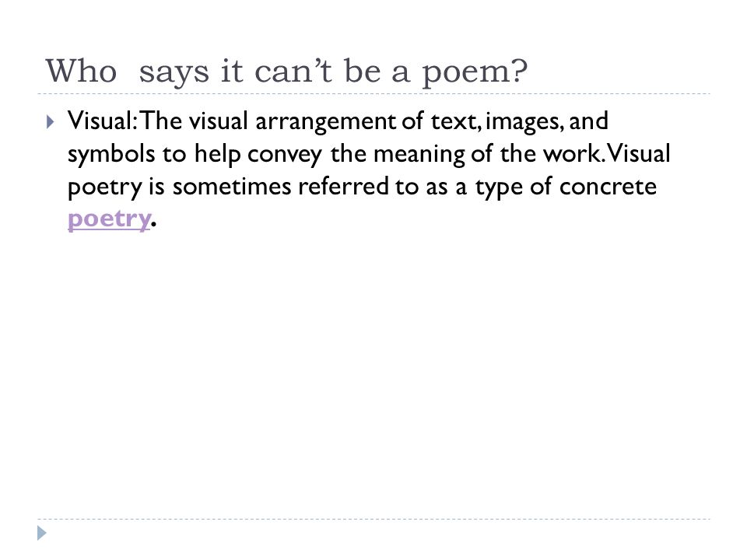Click the word "meaning" in the body text

[419, 156]
